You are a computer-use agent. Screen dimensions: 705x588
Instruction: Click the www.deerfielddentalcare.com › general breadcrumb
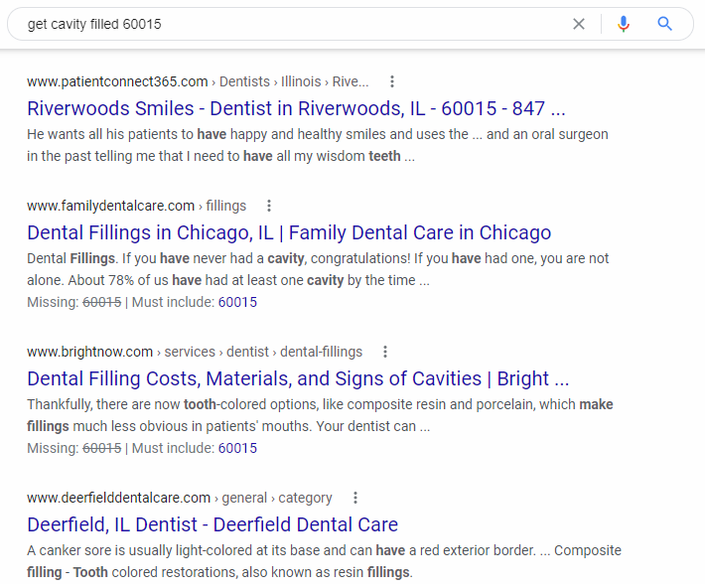point(180,498)
